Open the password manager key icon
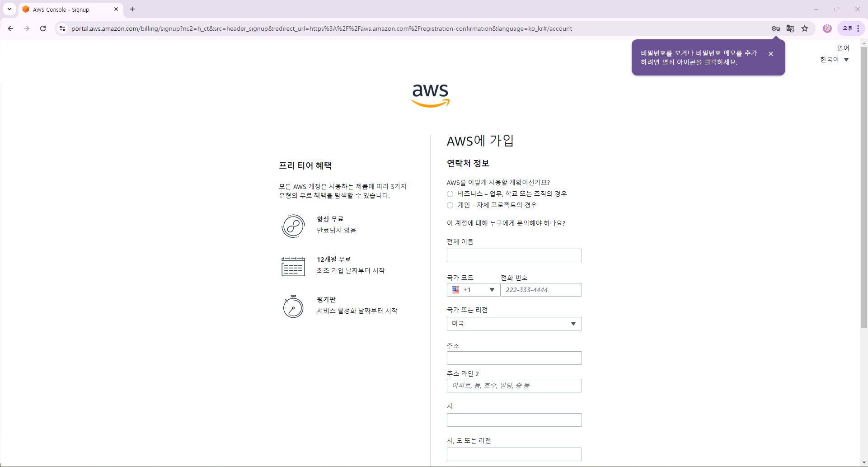 776,28
